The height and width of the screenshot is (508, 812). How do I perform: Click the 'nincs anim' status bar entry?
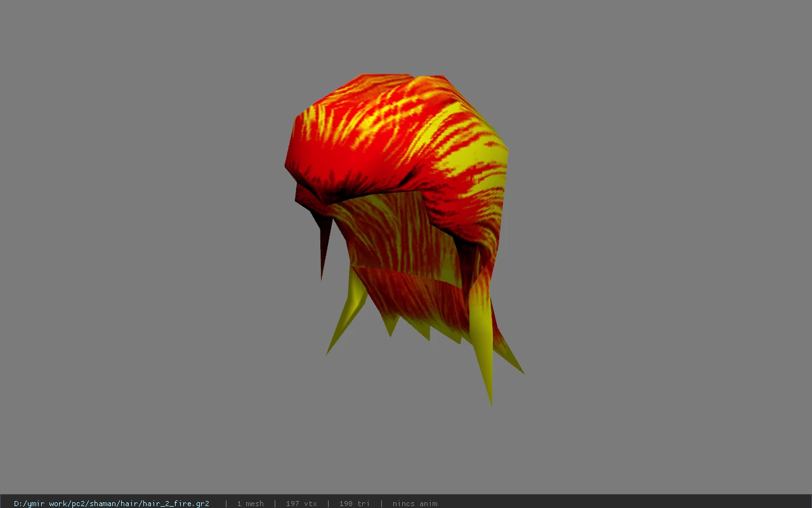click(x=415, y=504)
